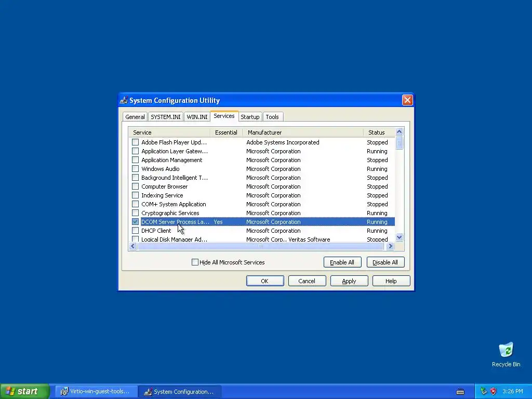Viewport: 532px width, 399px height.
Task: Select the Computer Browser row name
Action: click(164, 187)
